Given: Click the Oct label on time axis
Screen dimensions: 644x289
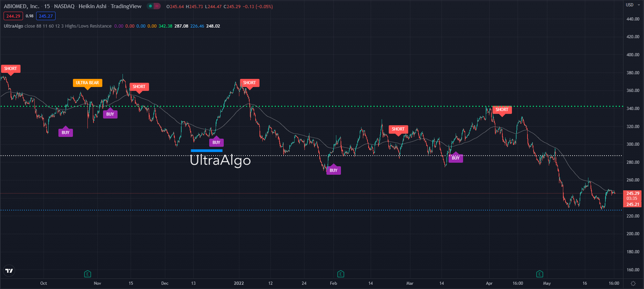Looking at the screenshot, I should point(44,283).
